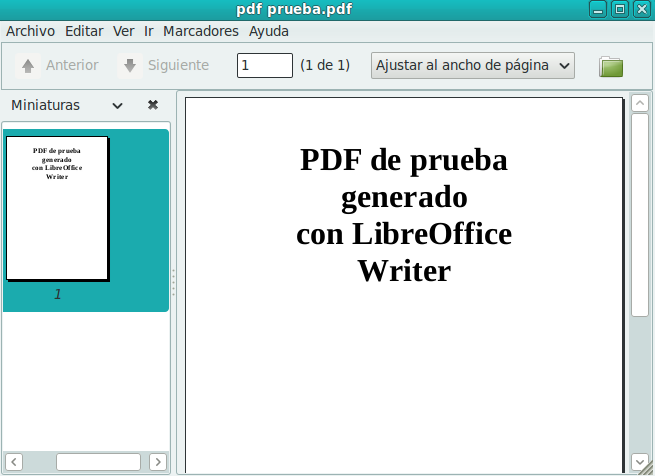
Task: Click the sidebar scroll right arrow
Action: click(x=158, y=462)
